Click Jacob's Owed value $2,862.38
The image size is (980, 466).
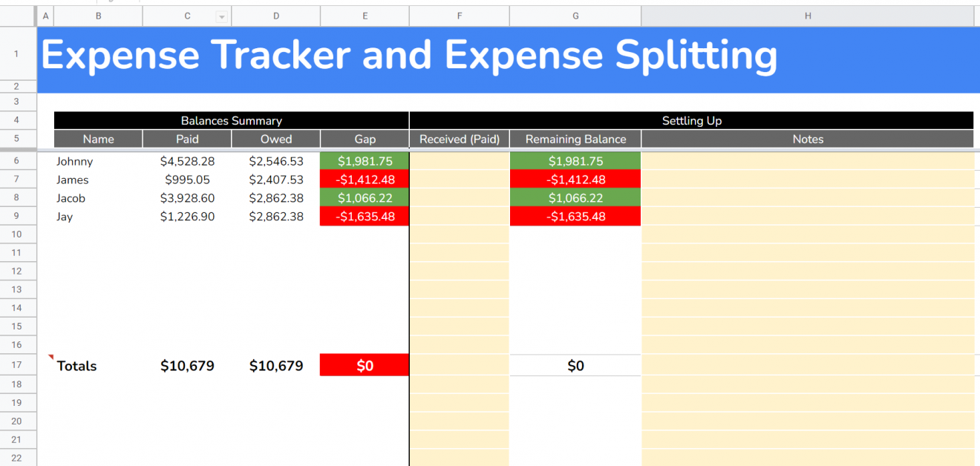[x=276, y=197]
